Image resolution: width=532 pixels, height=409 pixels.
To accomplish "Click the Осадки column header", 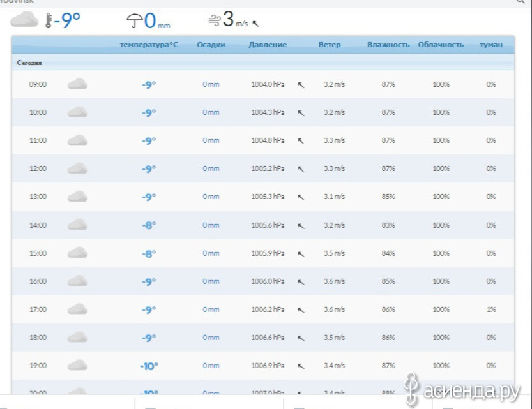I will click(x=211, y=45).
